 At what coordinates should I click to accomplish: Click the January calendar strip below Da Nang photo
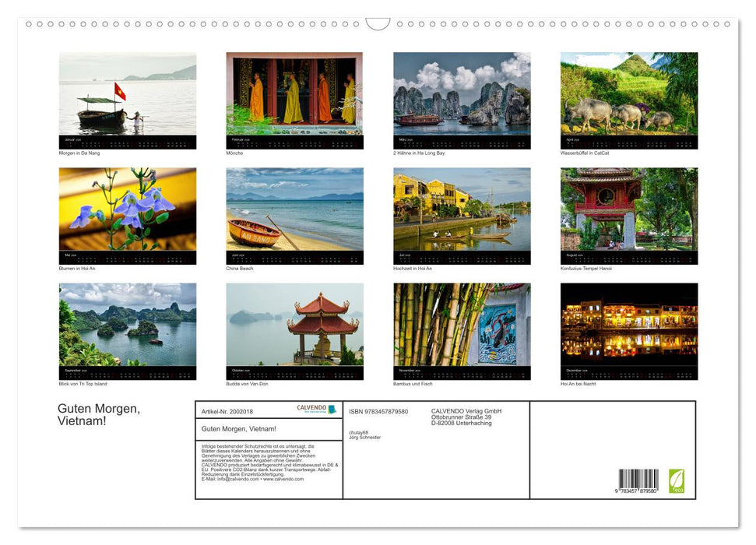point(127,141)
